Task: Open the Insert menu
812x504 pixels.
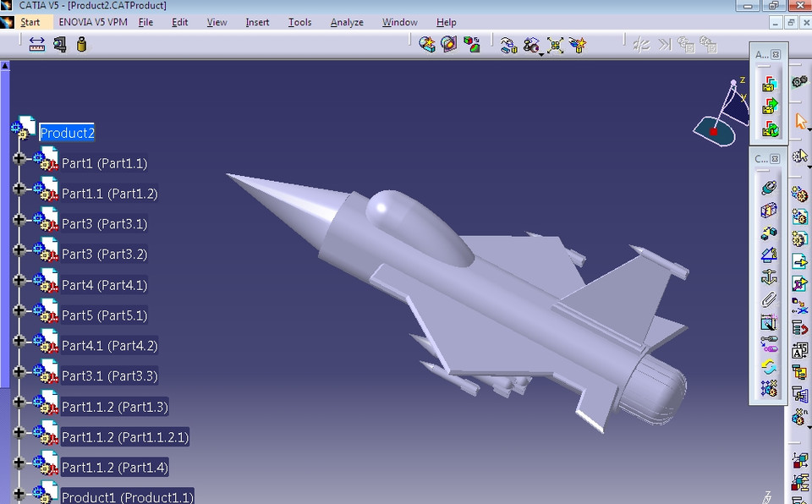Action: pyautogui.click(x=256, y=22)
